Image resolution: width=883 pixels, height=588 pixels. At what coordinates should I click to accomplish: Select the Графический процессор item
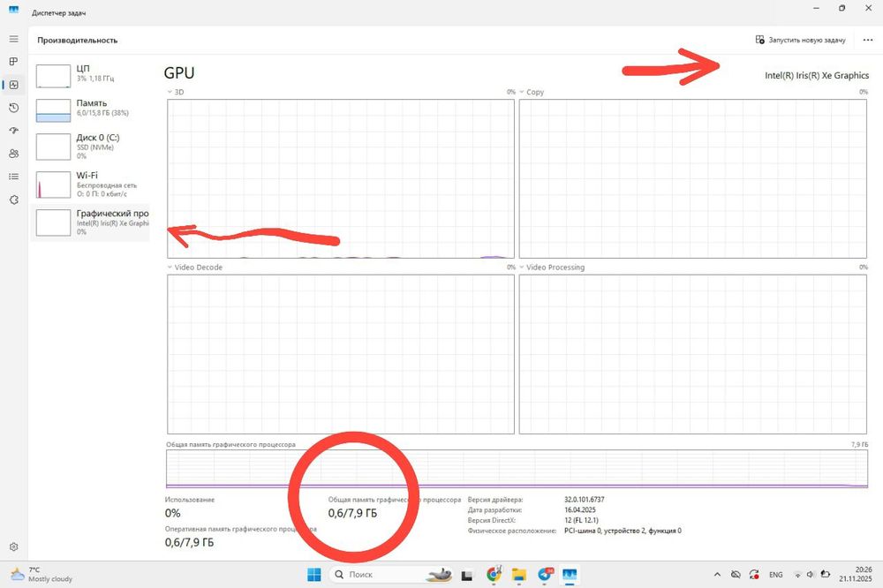pos(90,222)
